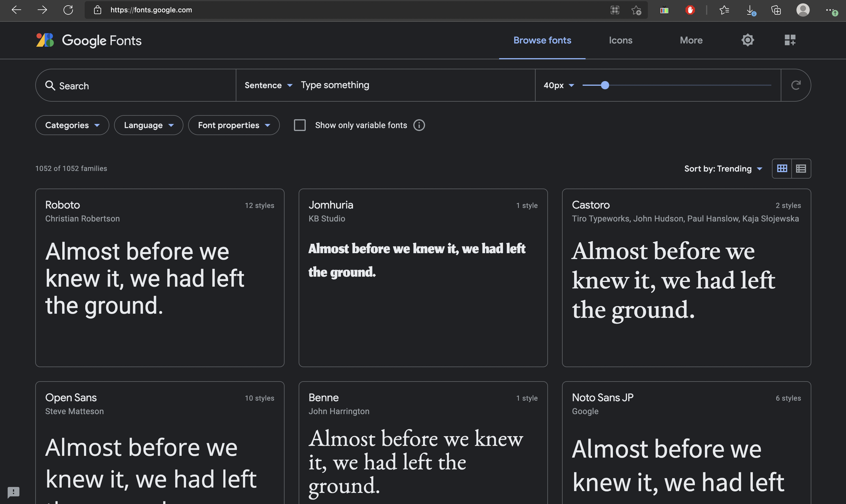Open the downloads icon
Image resolution: width=846 pixels, height=504 pixels.
click(x=750, y=10)
